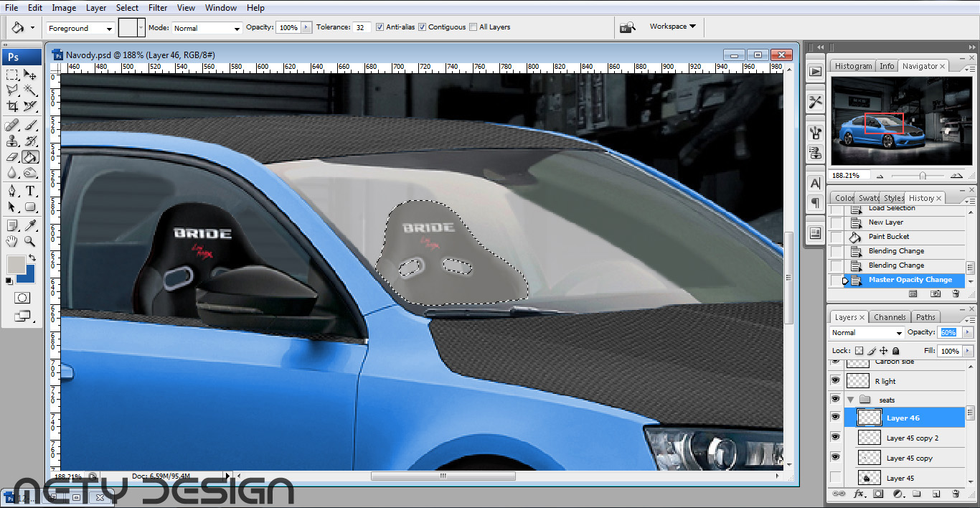Delete current state in History panel
The height and width of the screenshot is (508, 980).
click(956, 293)
